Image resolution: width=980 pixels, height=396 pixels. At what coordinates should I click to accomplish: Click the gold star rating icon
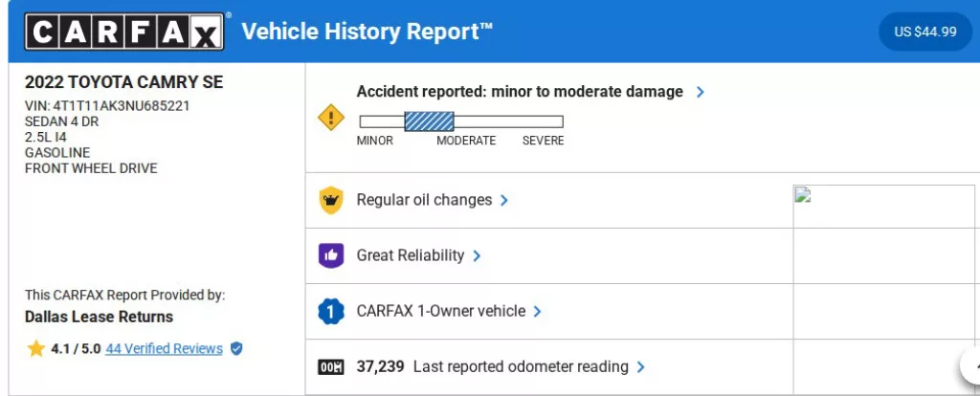point(36,348)
